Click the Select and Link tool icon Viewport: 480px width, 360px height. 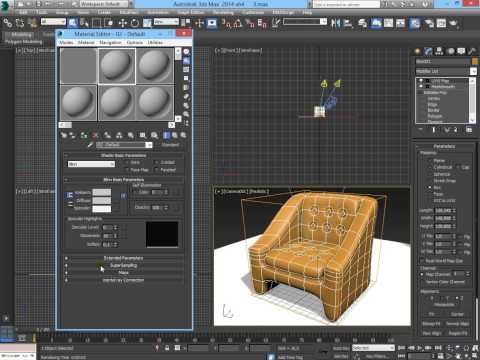[7, 23]
